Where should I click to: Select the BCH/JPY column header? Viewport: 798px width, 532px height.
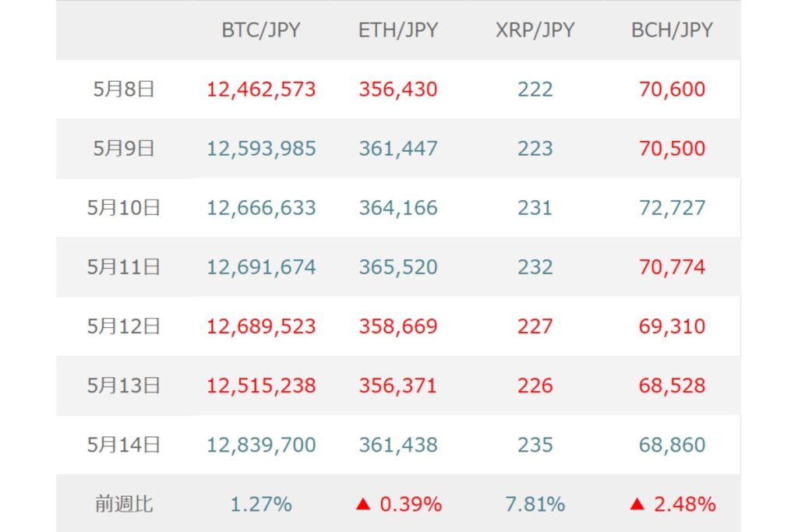tap(672, 30)
